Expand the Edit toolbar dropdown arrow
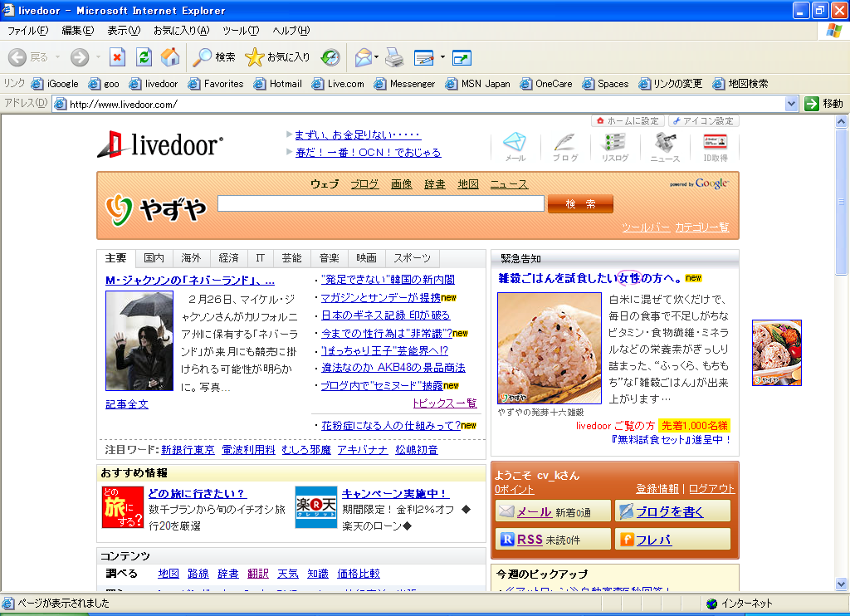This screenshot has width=850, height=616. [x=442, y=57]
